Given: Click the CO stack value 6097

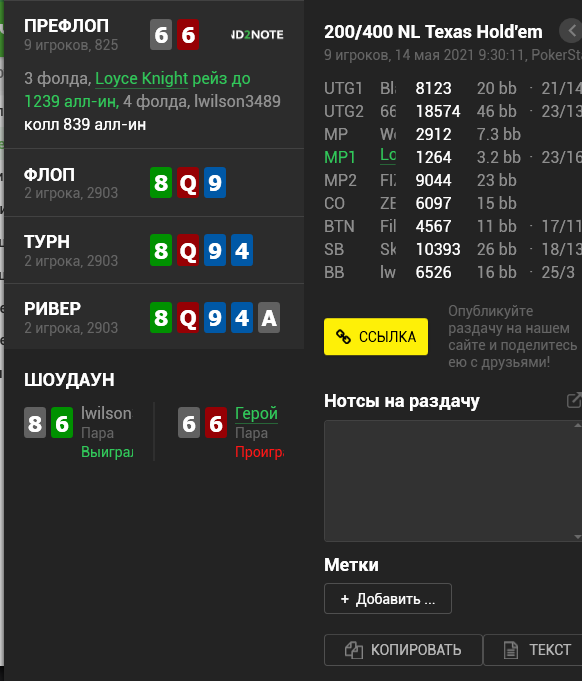Looking at the screenshot, I should (x=433, y=203).
